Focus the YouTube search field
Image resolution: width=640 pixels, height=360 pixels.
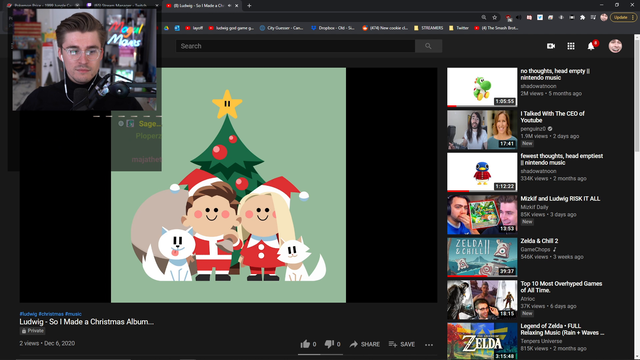[296, 46]
